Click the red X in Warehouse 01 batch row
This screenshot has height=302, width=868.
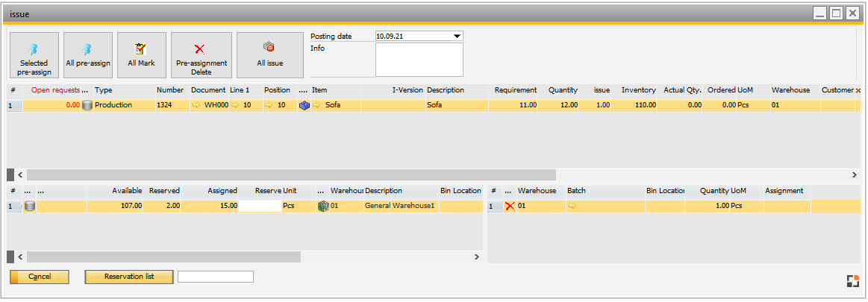point(510,206)
